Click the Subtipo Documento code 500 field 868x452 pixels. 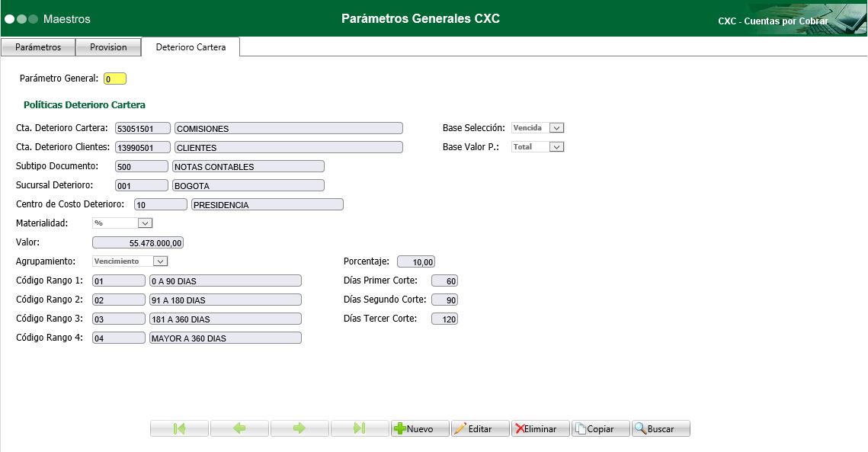click(x=142, y=166)
